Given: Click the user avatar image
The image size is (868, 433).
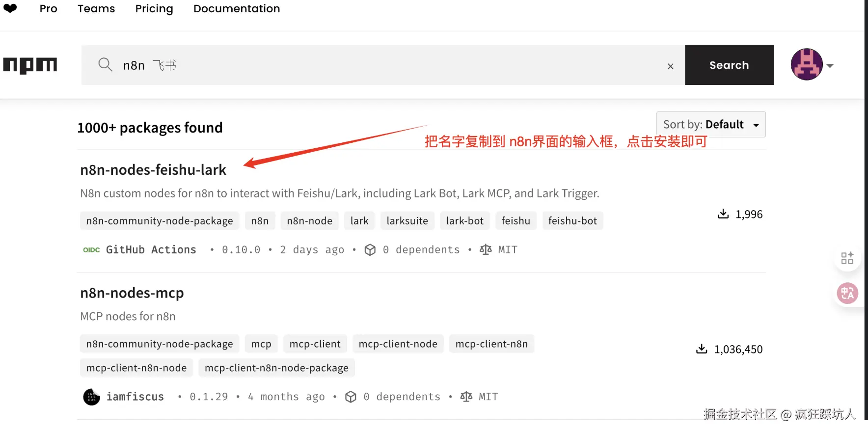Looking at the screenshot, I should (x=807, y=64).
